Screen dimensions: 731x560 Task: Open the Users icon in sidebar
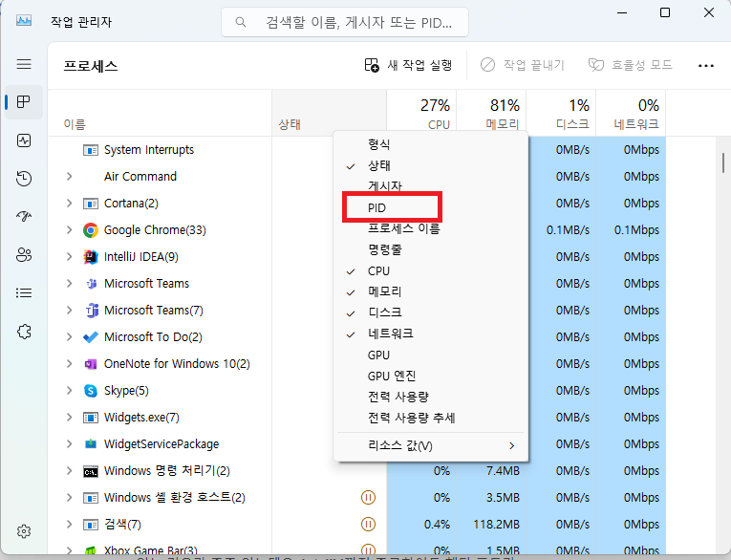click(x=24, y=254)
